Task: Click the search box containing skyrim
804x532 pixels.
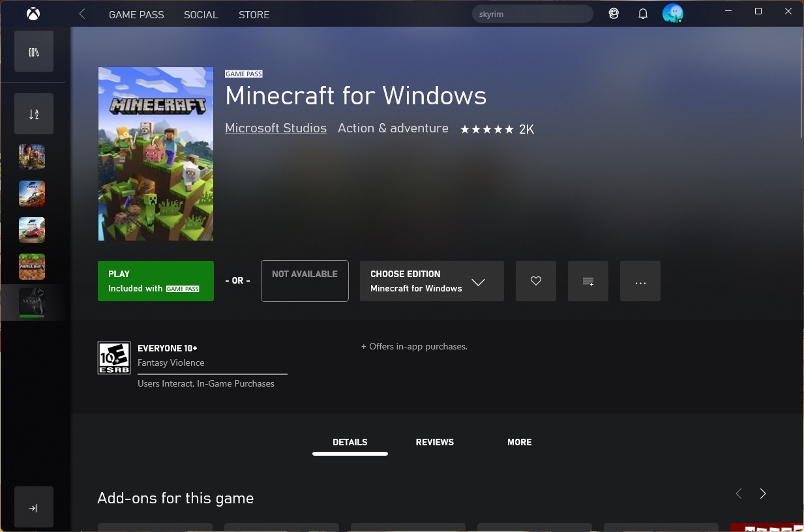Action: coord(532,14)
